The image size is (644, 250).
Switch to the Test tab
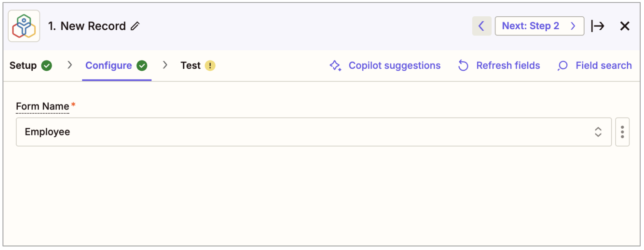coord(191,66)
